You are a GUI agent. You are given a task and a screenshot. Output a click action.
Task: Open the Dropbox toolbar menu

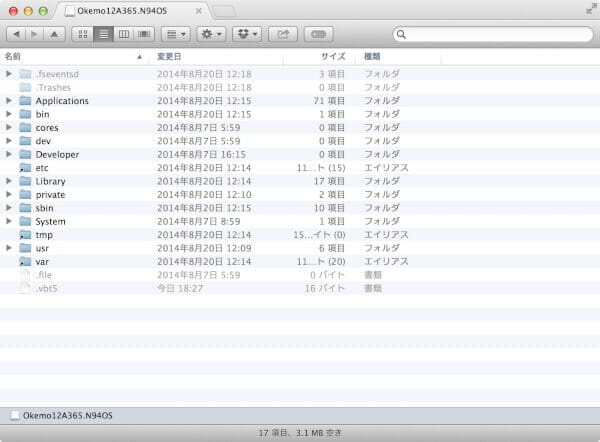[246, 34]
